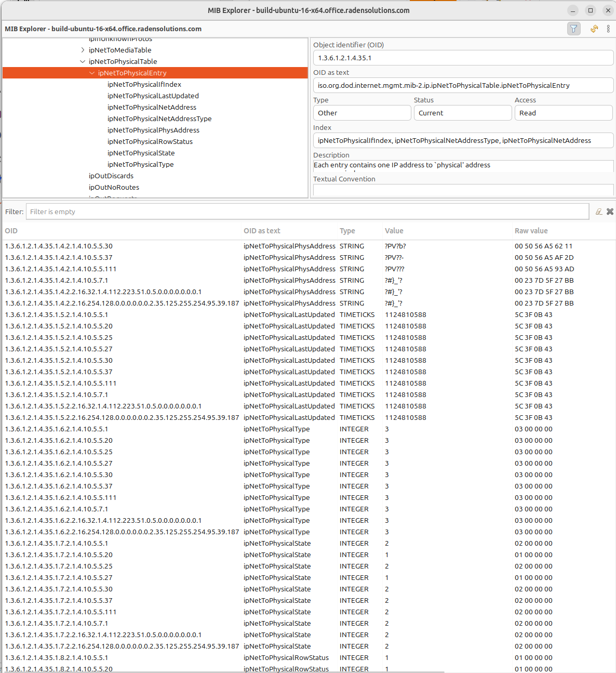The height and width of the screenshot is (673, 616).
Task: Click the X icon next to the filter
Action: (610, 212)
